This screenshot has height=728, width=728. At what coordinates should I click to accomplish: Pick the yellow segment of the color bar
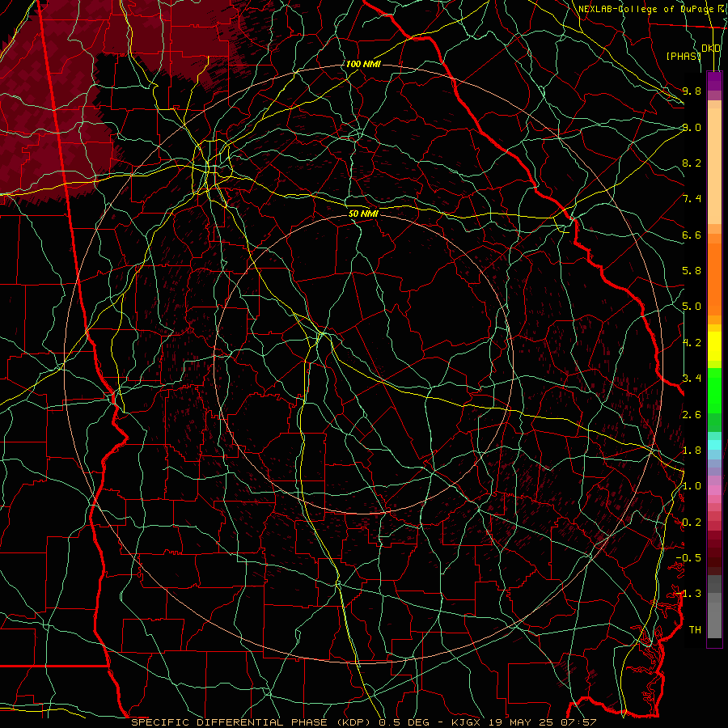pos(714,346)
